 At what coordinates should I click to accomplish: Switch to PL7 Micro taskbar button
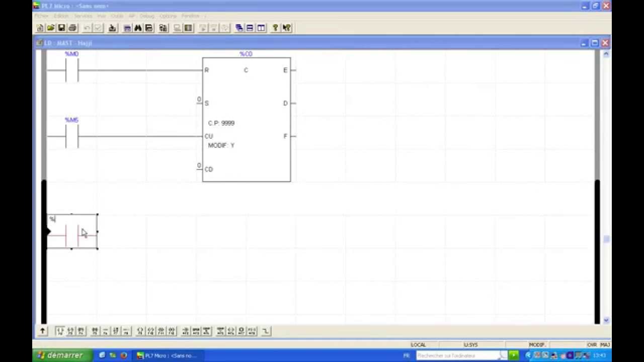point(168,355)
